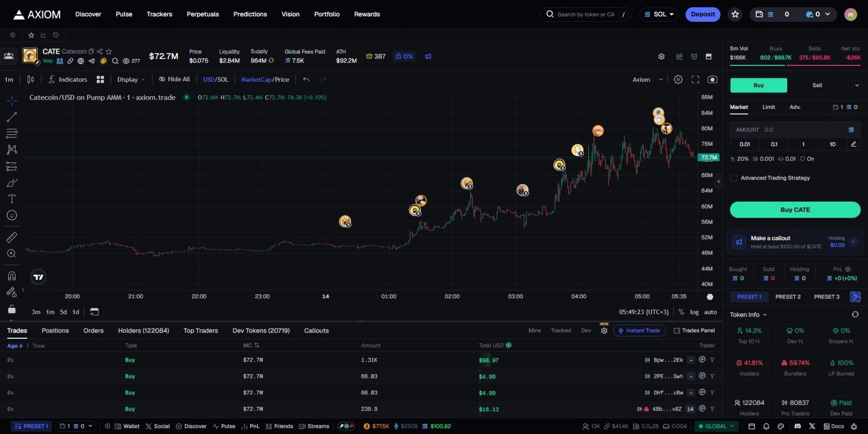Open the SOL chain selector
The image size is (868, 434).
coord(658,15)
